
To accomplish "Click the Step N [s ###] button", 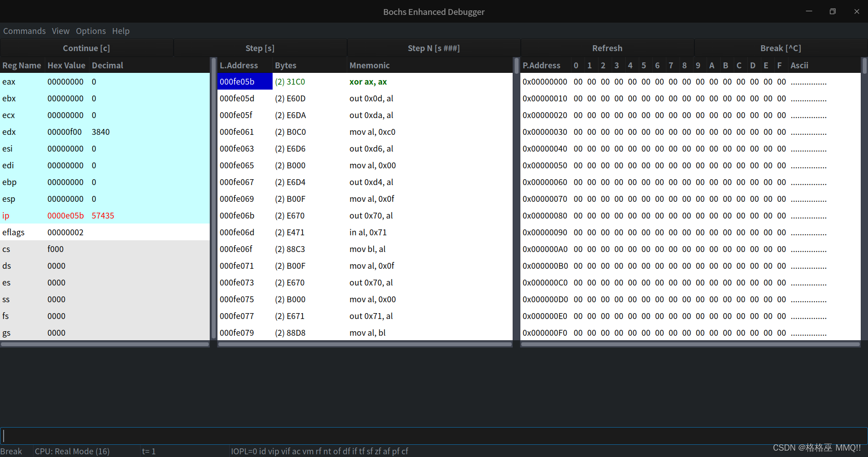I will click(x=434, y=48).
